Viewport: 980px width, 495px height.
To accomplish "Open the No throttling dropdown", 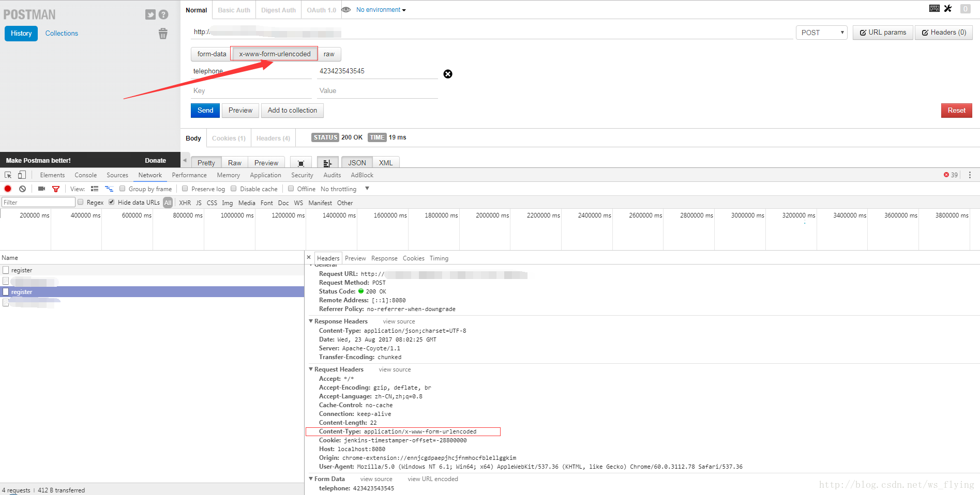I will (x=344, y=189).
